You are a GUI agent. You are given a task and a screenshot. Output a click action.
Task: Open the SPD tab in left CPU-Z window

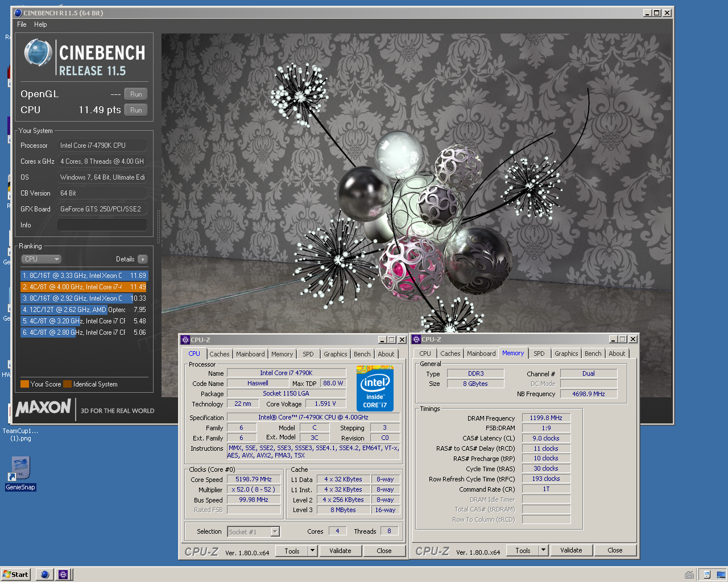pyautogui.click(x=308, y=354)
